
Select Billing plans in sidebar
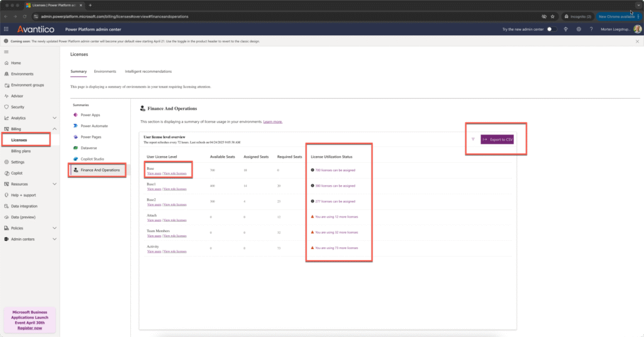[x=21, y=151]
